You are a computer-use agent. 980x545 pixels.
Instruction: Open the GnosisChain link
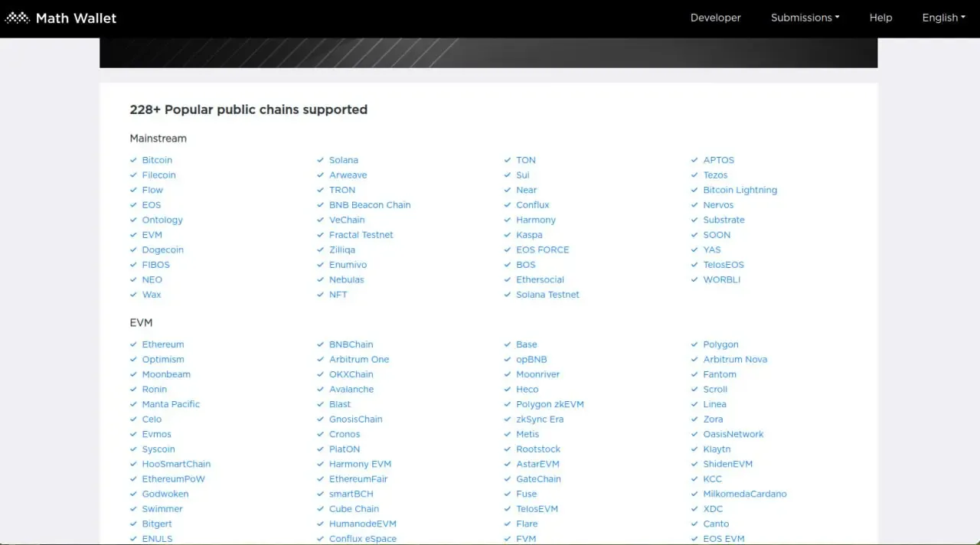[x=356, y=419]
